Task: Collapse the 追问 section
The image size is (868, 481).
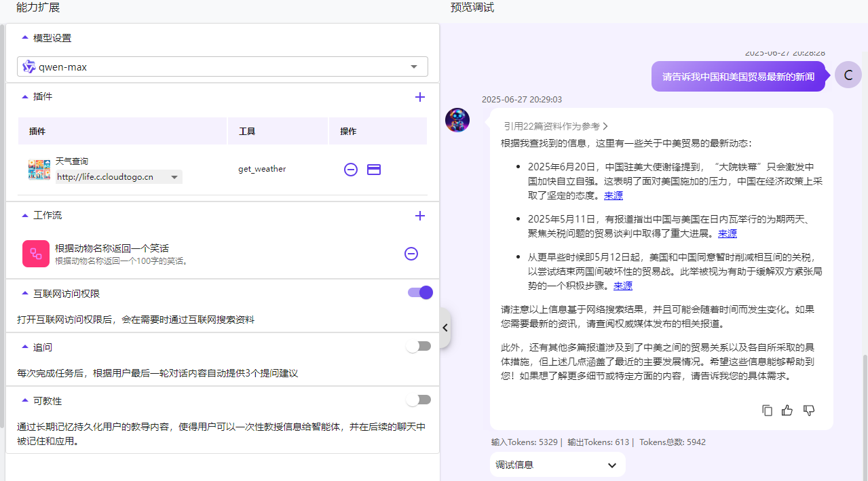Action: [25, 347]
